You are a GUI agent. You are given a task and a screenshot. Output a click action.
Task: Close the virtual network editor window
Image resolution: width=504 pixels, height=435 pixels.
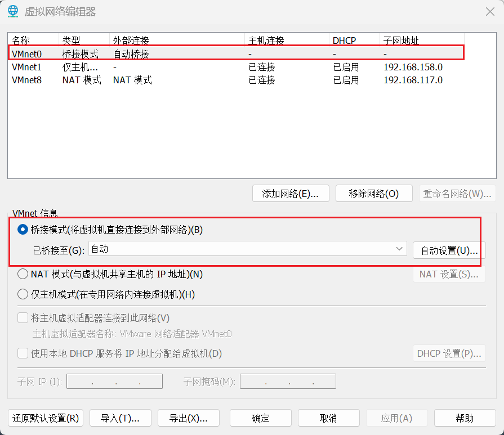click(x=490, y=11)
